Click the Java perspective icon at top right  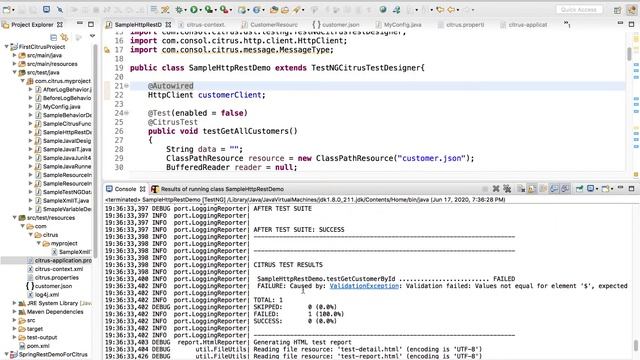[633, 10]
